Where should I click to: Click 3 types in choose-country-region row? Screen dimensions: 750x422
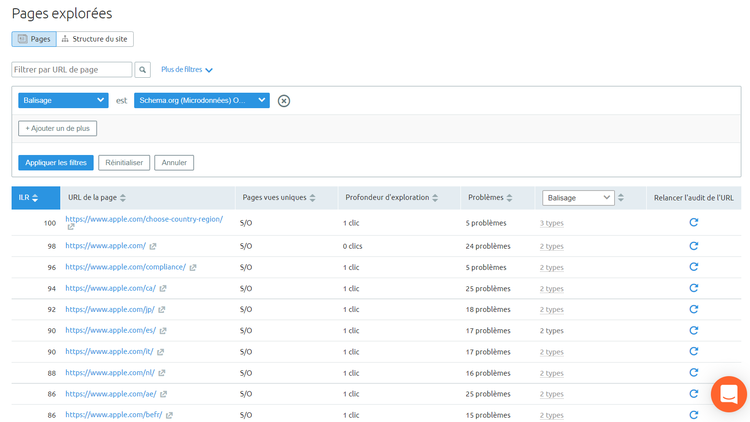[551, 223]
